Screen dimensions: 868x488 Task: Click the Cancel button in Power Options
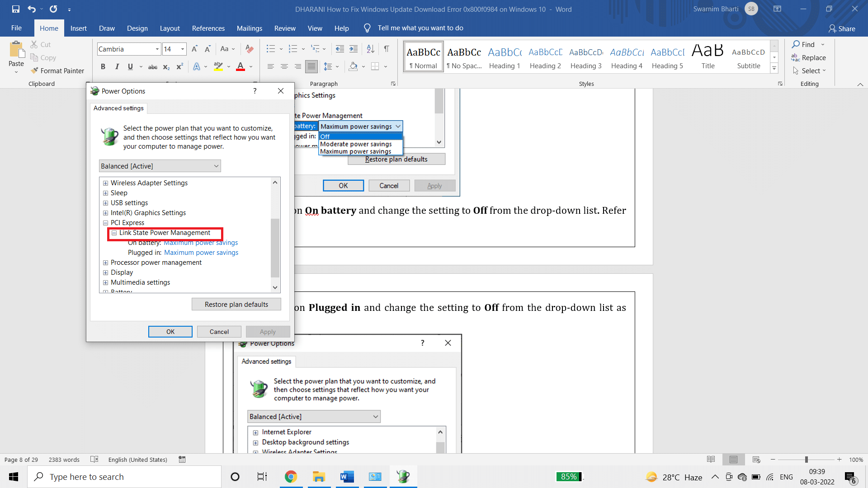tap(218, 332)
